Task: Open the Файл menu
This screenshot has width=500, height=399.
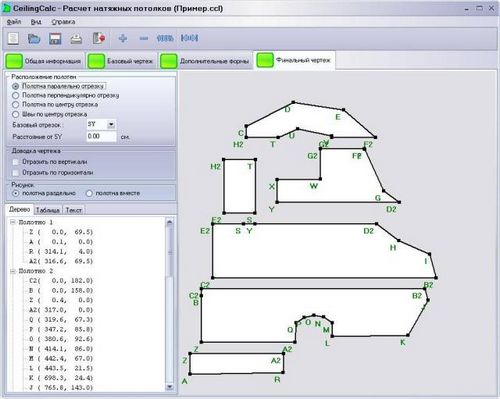Action: tap(14, 22)
